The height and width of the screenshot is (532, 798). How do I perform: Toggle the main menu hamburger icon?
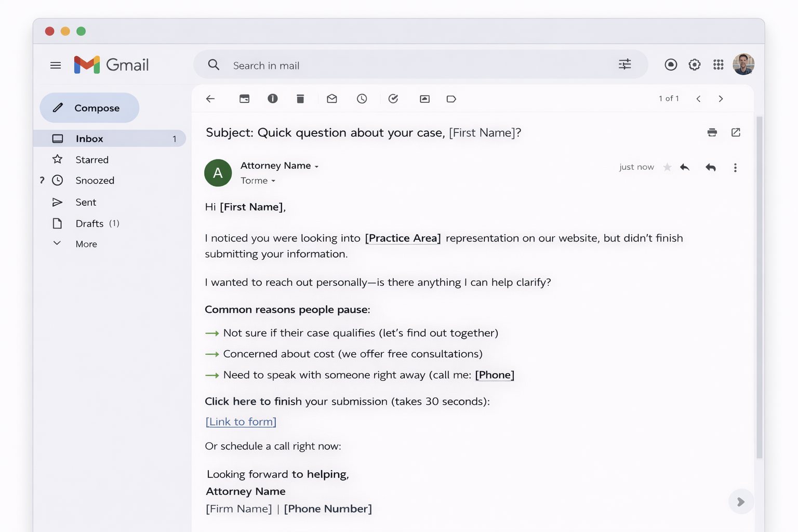click(56, 65)
